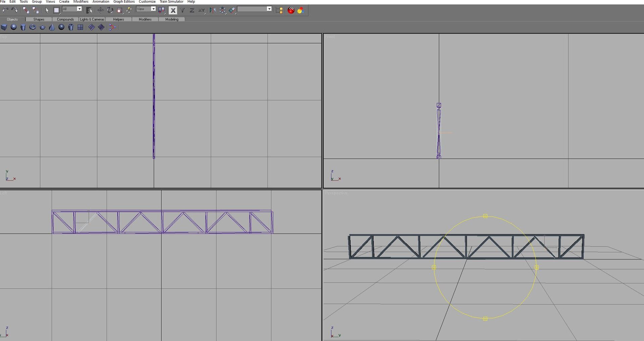Viewport: 644px width, 341px height.
Task: Open the Shapes tab
Action: (39, 19)
